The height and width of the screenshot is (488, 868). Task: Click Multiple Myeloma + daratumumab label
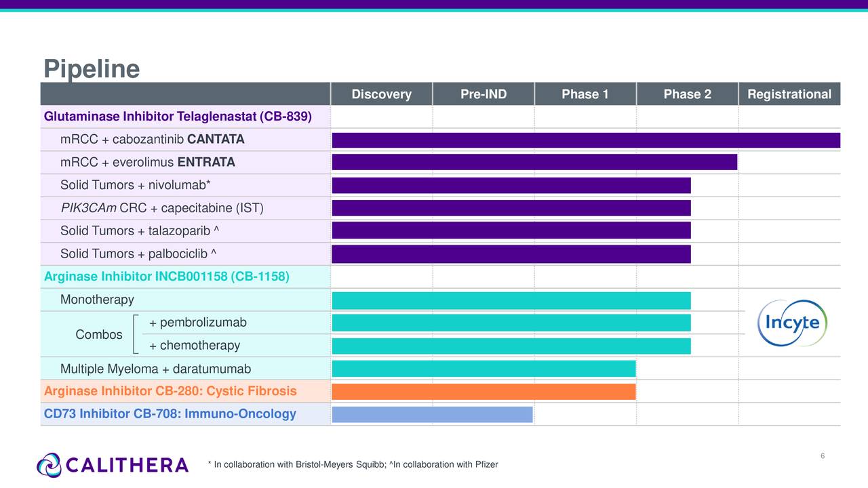click(155, 369)
